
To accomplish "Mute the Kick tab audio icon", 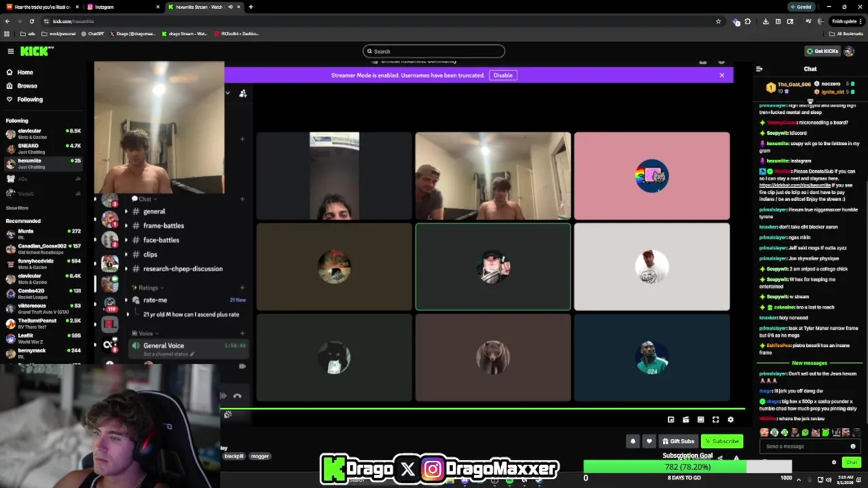I will [231, 7].
